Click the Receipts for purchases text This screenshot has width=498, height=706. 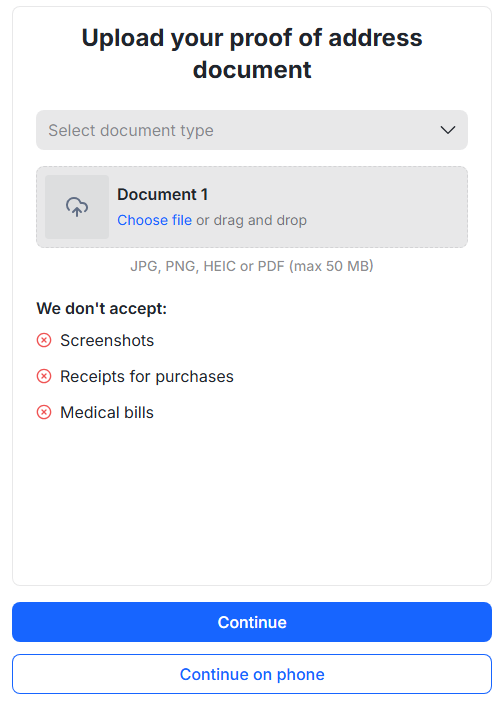[147, 376]
